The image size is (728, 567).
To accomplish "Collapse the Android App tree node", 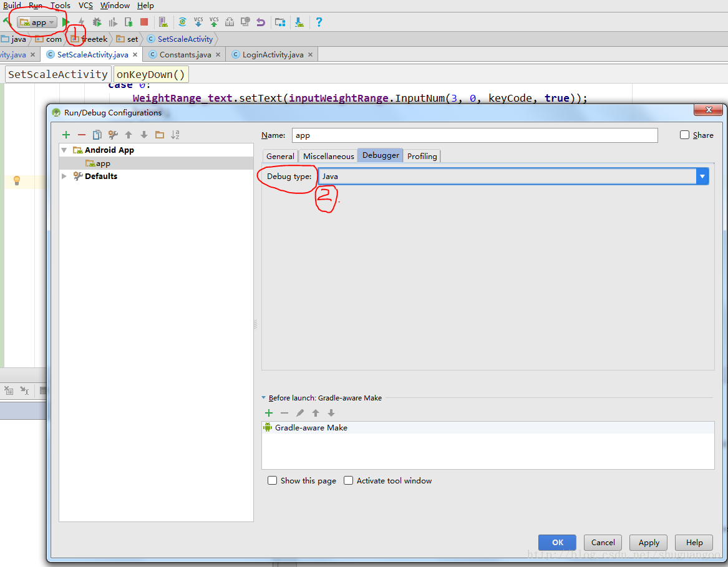I will click(x=64, y=150).
